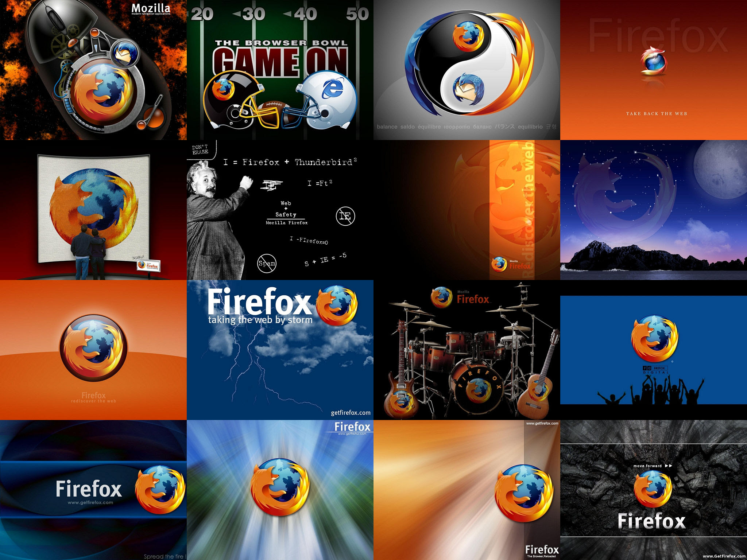Open the yin-yang balance wallpaper
Image resolution: width=747 pixels, height=560 pixels.
467,70
